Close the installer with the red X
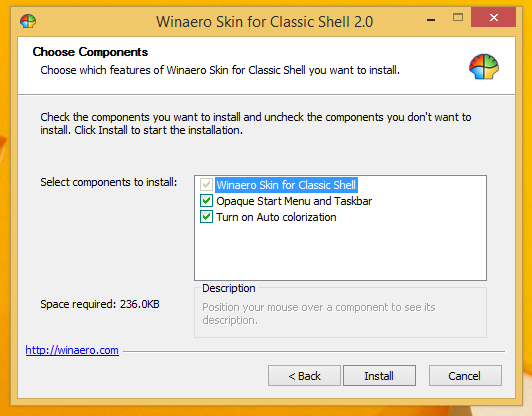 click(494, 17)
